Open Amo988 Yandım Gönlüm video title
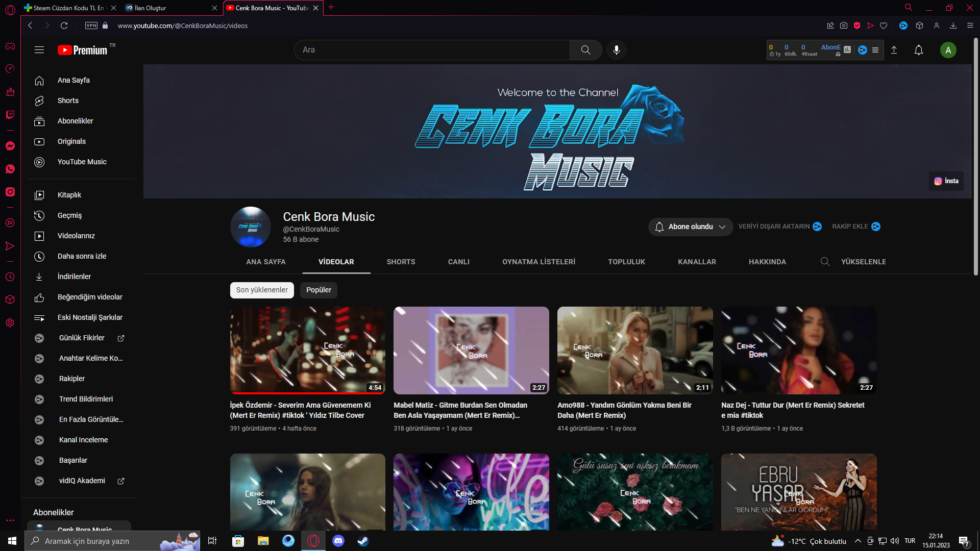 pyautogui.click(x=624, y=410)
